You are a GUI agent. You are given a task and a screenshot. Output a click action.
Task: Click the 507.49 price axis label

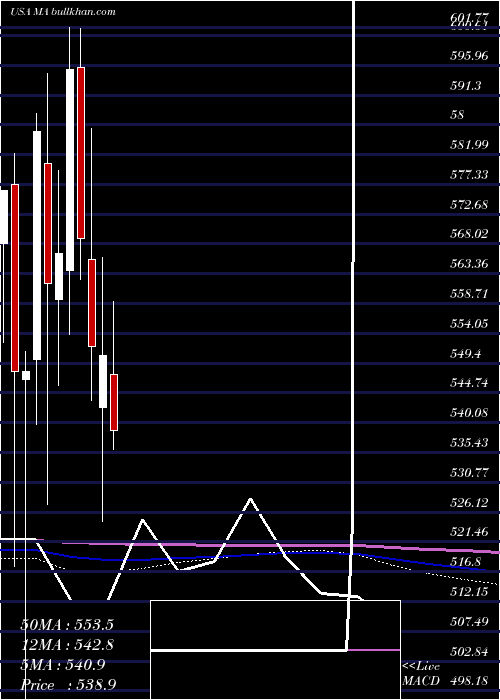[469, 621]
